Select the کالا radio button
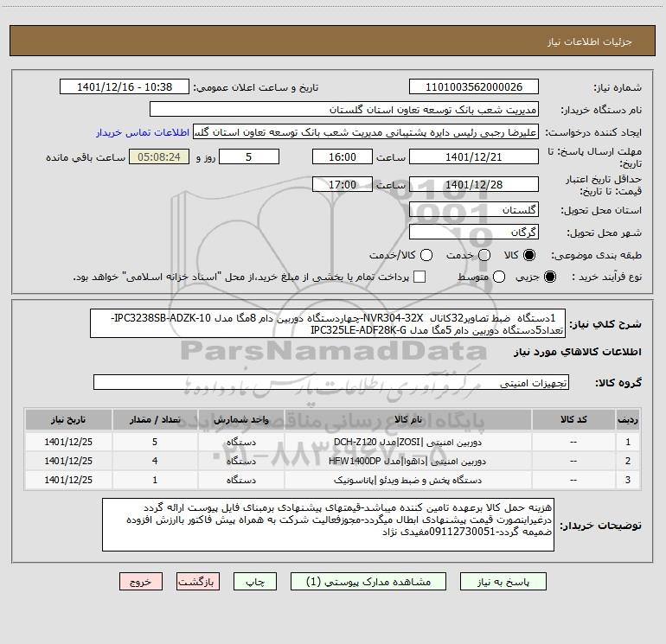The height and width of the screenshot is (644, 666). (529, 255)
